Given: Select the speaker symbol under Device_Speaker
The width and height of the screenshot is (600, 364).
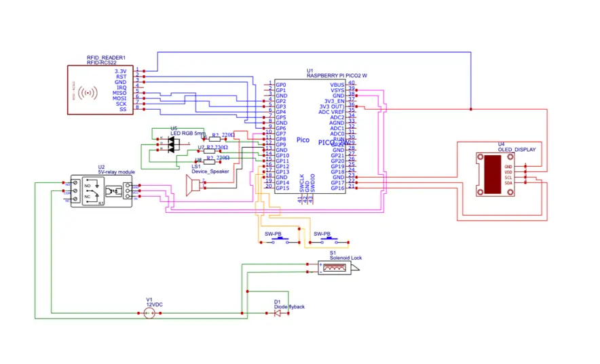Looking at the screenshot, I should (x=193, y=185).
